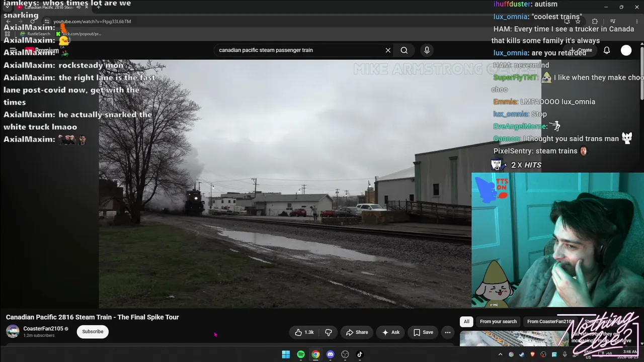Bookmark this page with the star

(578, 22)
